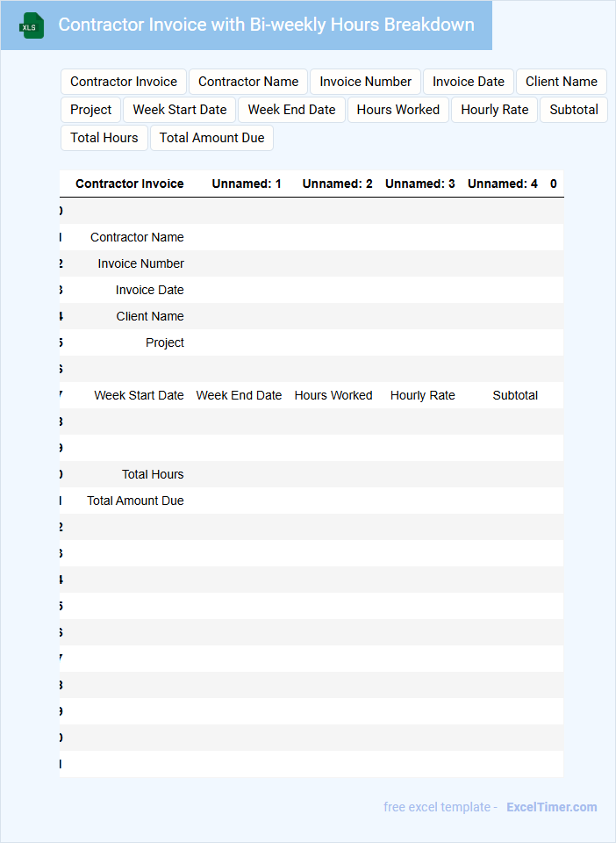Select the Week Start Date tag

179,110
